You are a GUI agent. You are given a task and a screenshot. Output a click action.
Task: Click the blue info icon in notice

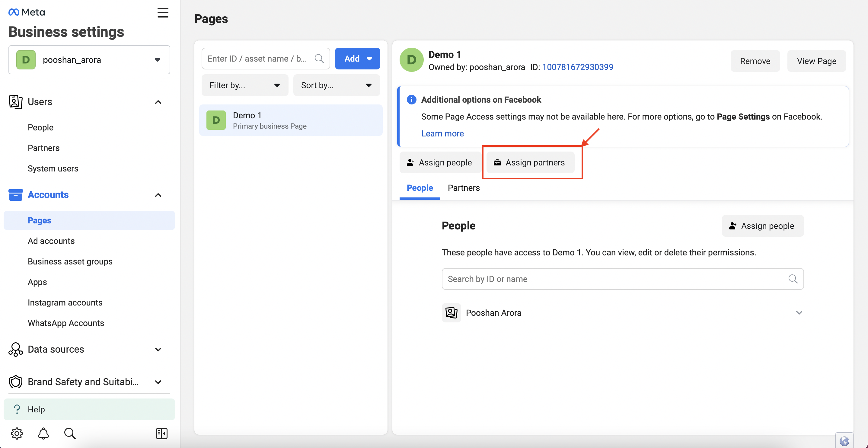pyautogui.click(x=411, y=100)
